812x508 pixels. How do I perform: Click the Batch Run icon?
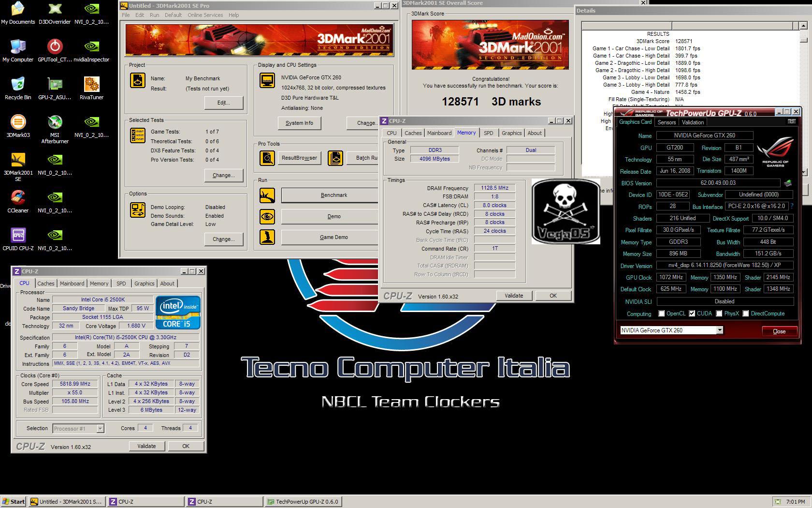[x=335, y=158]
